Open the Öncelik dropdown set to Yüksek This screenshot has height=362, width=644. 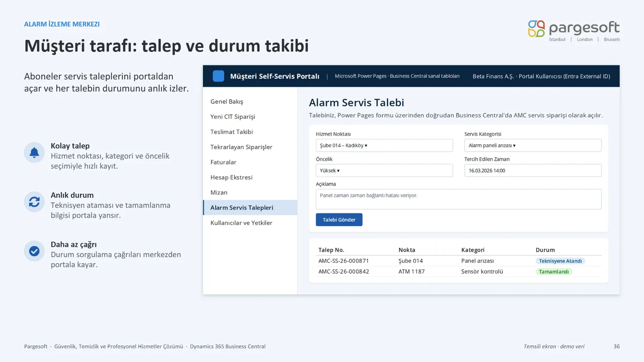384,171
